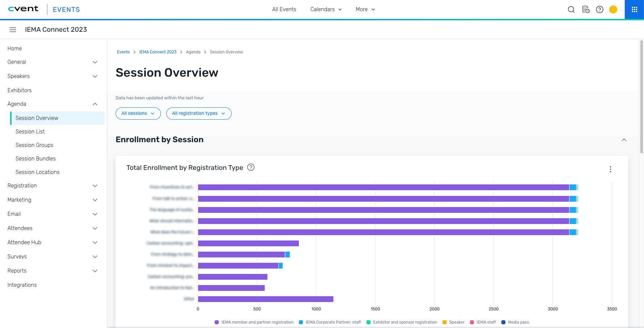644x328 pixels.
Task: Open Integrations in the sidebar
Action: (x=22, y=285)
